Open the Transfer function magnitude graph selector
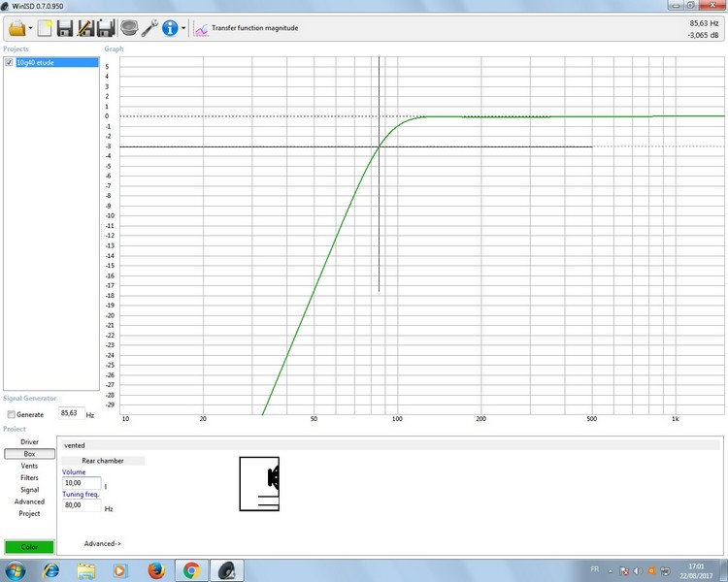Screen dimensions: 728x582 coord(247,28)
